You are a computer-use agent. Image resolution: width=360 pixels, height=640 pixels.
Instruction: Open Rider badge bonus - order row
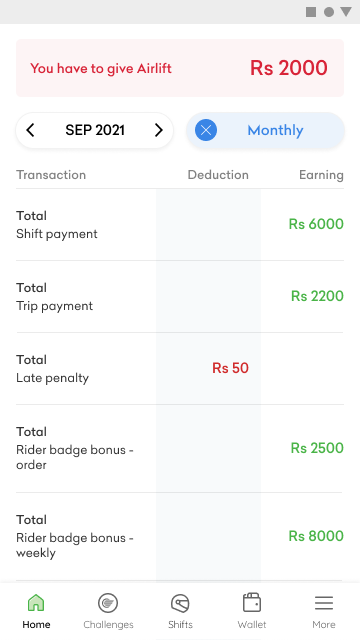[180, 449]
